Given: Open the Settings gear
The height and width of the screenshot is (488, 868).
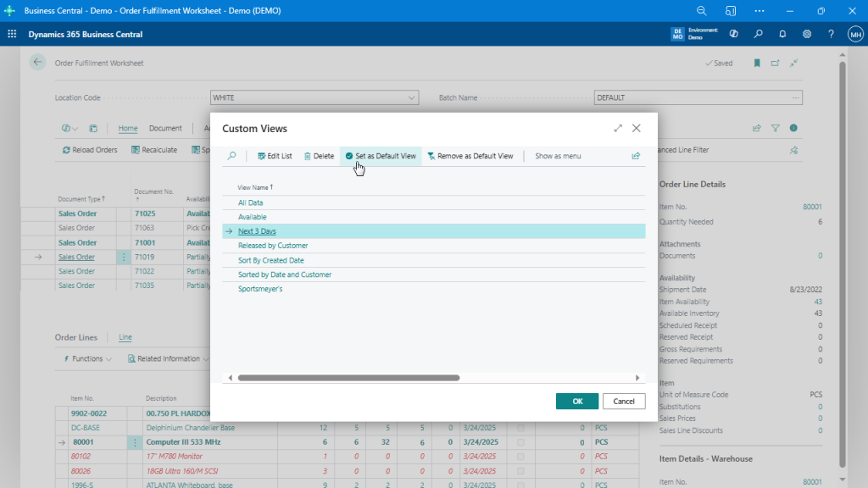Looking at the screenshot, I should (807, 34).
